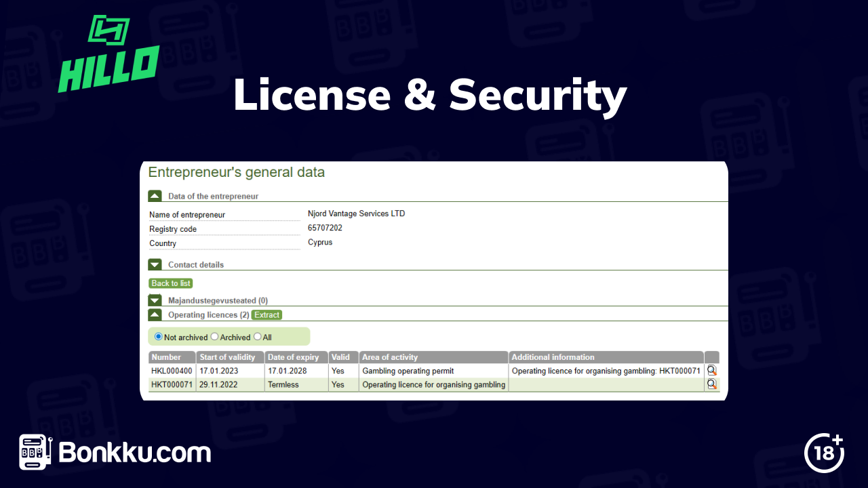Viewport: 868px width, 488px height.
Task: Click expiry date 17.01.2028
Action: [x=287, y=371]
